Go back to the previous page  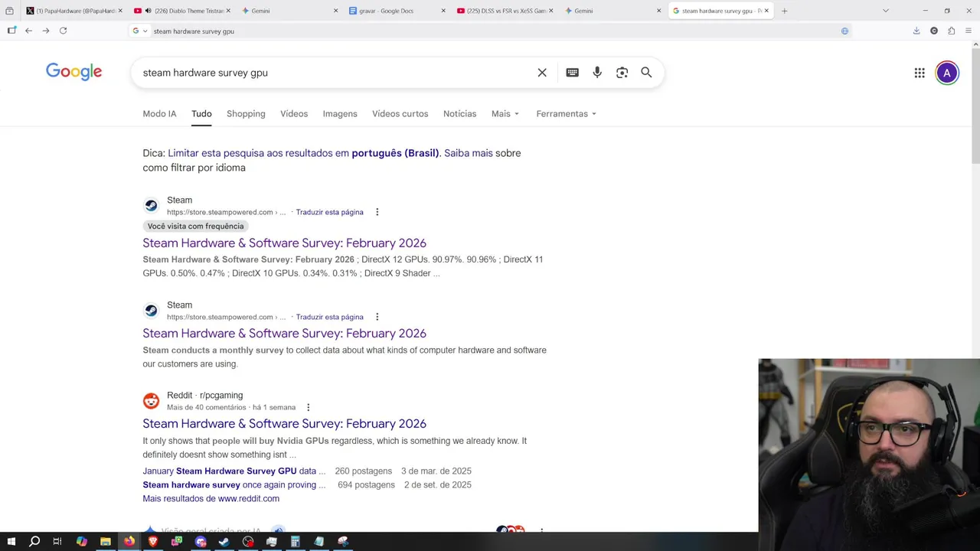[28, 31]
